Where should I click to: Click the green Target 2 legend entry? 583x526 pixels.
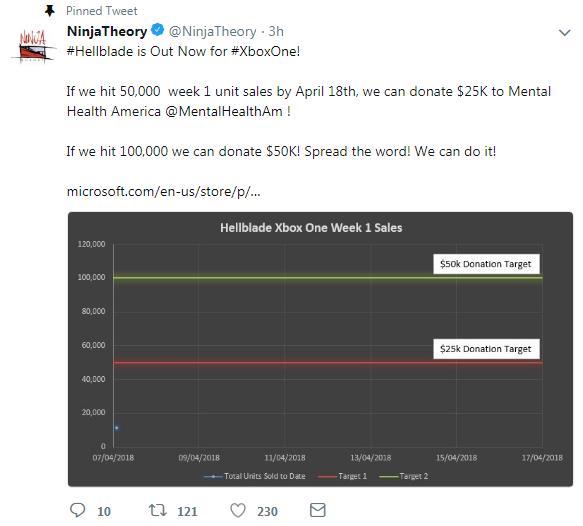pyautogui.click(x=403, y=476)
